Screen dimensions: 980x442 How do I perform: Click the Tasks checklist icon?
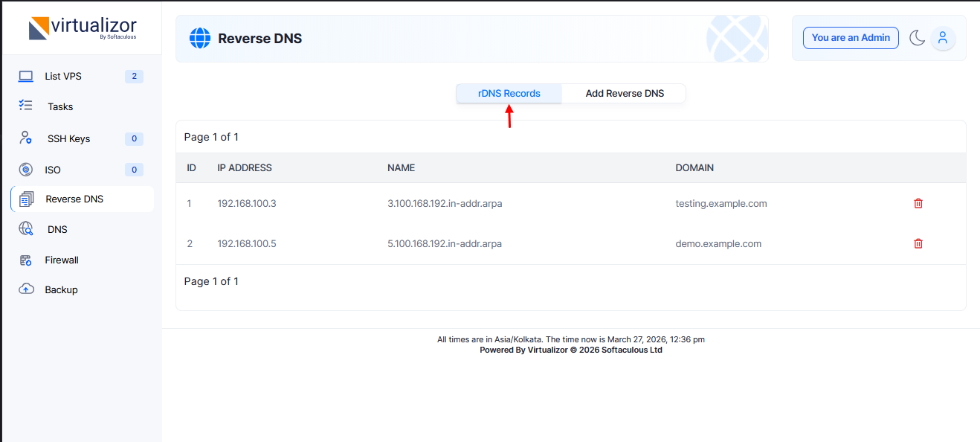coord(26,106)
